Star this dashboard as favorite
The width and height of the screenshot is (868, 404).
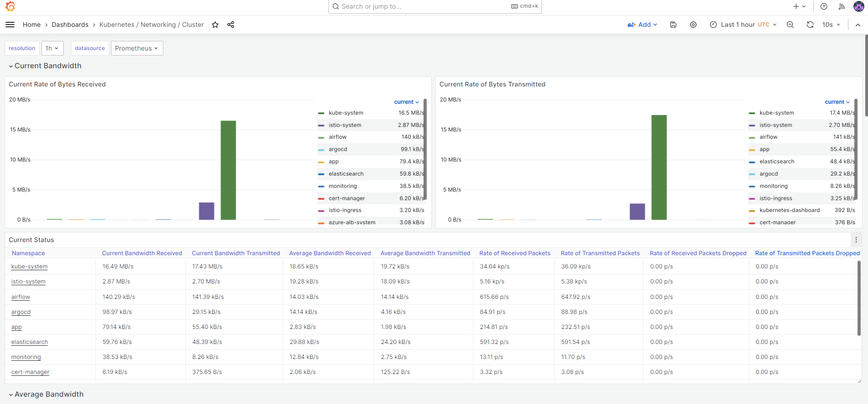coord(215,25)
